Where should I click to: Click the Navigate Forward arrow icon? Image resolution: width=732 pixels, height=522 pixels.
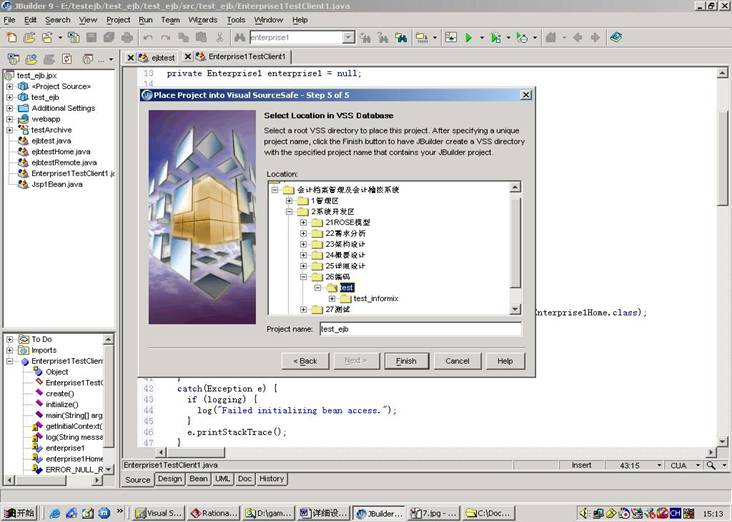595,37
